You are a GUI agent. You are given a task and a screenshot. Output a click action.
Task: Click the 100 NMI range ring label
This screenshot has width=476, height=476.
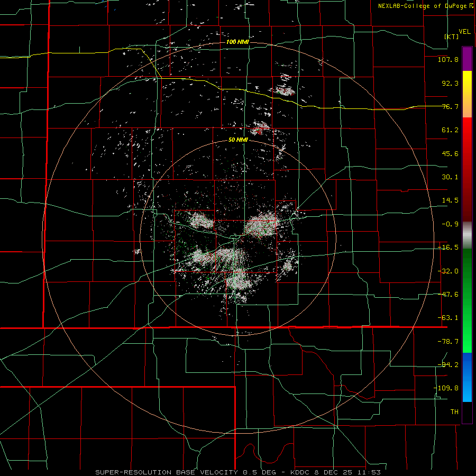[x=237, y=42]
